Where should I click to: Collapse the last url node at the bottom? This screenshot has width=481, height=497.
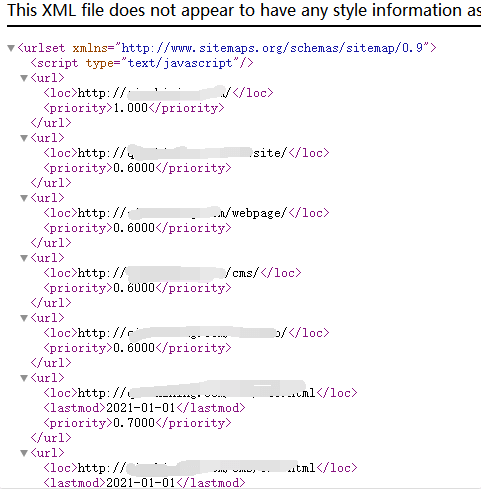(24, 453)
